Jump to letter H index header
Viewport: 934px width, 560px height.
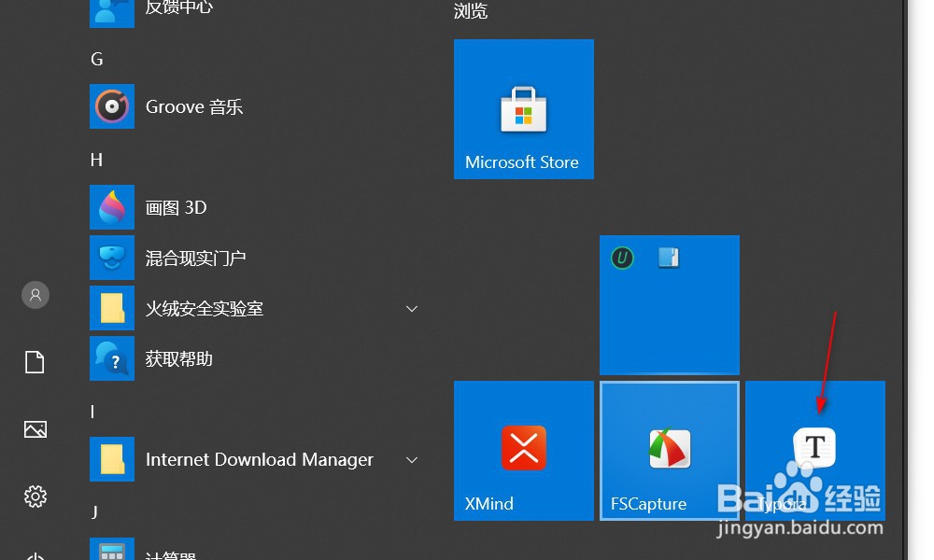click(96, 160)
